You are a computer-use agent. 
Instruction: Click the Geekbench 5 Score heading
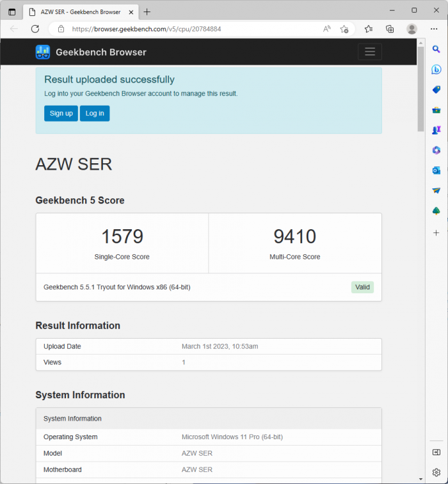[x=80, y=200]
